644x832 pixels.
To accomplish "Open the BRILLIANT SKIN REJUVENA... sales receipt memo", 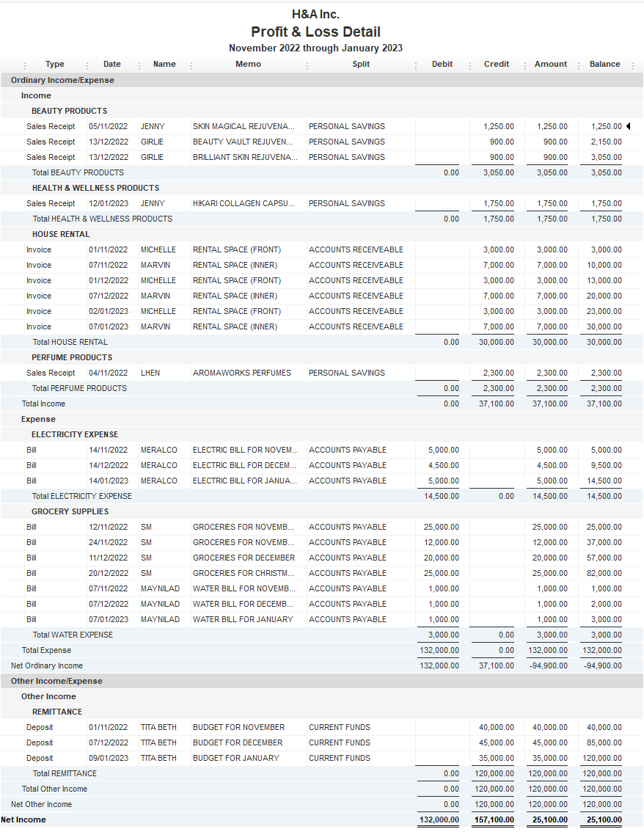I will pos(245,157).
